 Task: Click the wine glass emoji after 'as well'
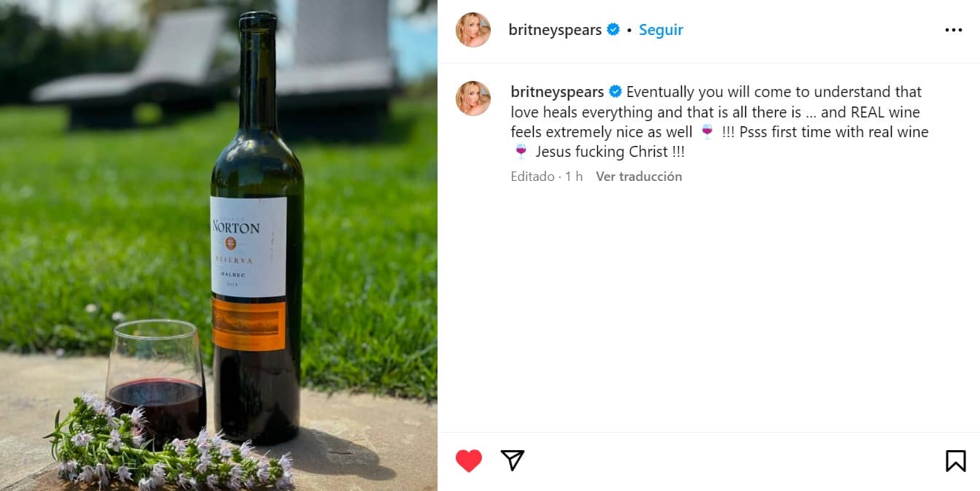pyautogui.click(x=706, y=132)
